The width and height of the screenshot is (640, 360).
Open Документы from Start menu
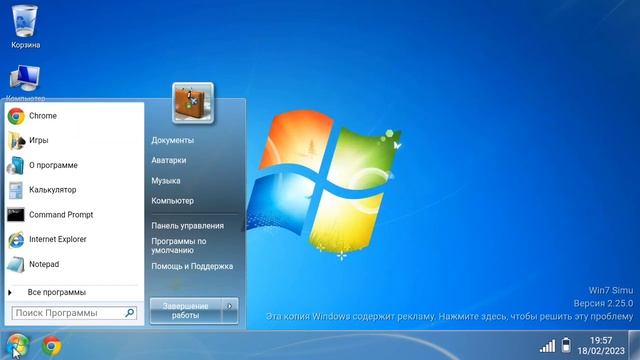click(x=173, y=140)
